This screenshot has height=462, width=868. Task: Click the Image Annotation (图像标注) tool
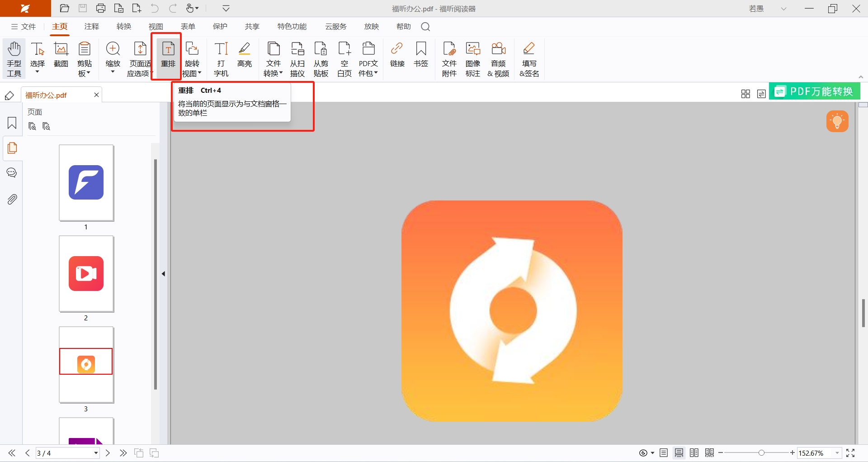(x=473, y=59)
